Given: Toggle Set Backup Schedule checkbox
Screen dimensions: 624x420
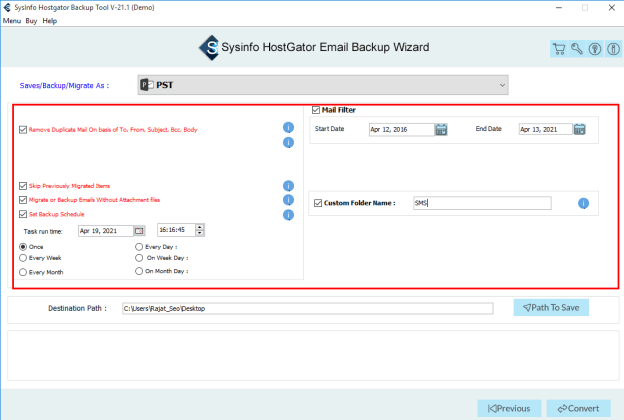Looking at the screenshot, I should [23, 214].
